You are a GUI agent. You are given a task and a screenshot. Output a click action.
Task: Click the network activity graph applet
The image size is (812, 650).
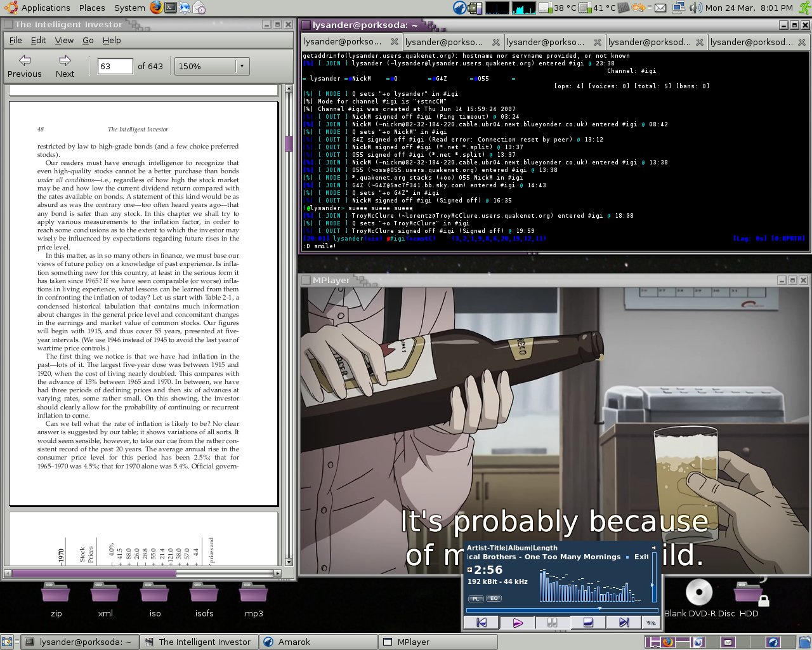click(x=524, y=8)
